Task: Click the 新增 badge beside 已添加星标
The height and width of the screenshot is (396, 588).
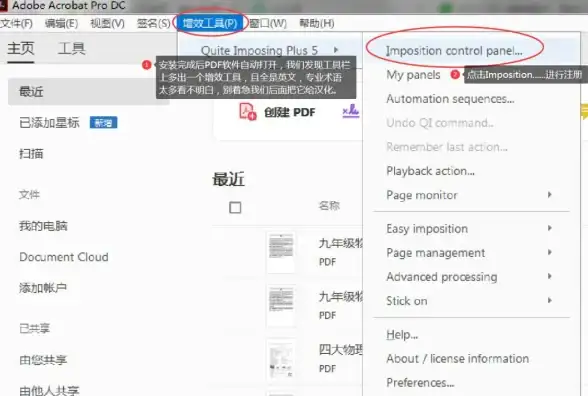Action: coord(104,123)
